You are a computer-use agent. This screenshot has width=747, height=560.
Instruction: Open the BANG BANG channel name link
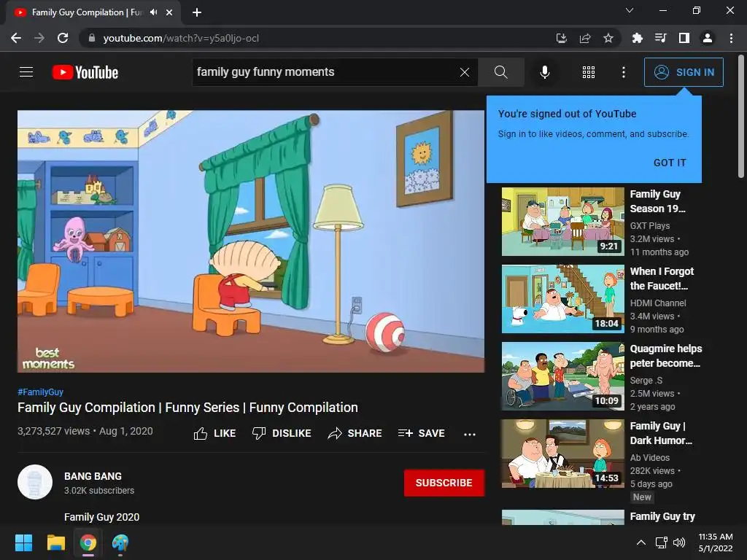93,476
